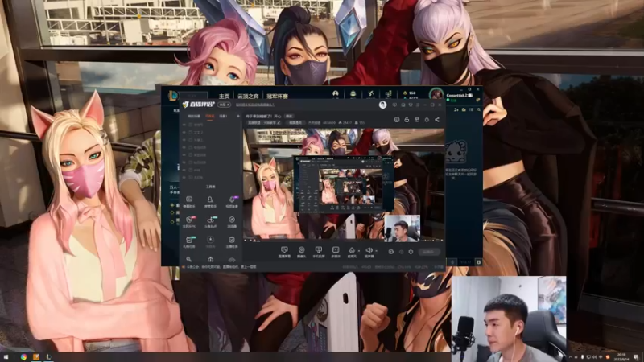Viewport: 644px width, 362px height.
Task: Open the collection backpack icon in League bar
Action: click(x=353, y=93)
